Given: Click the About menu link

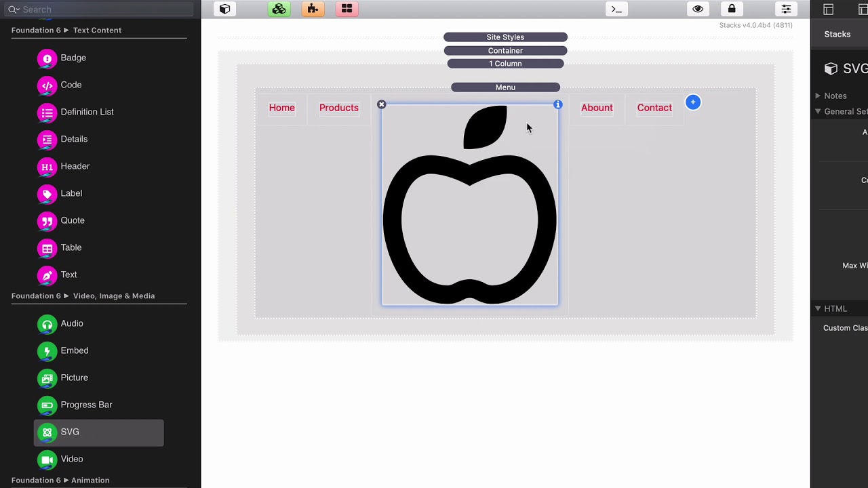Looking at the screenshot, I should tap(597, 108).
